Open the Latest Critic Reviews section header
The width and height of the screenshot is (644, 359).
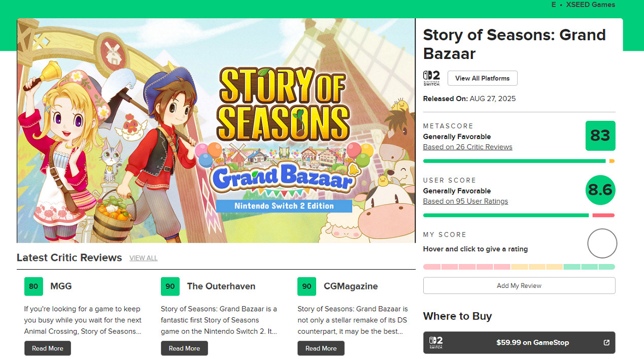[69, 257]
